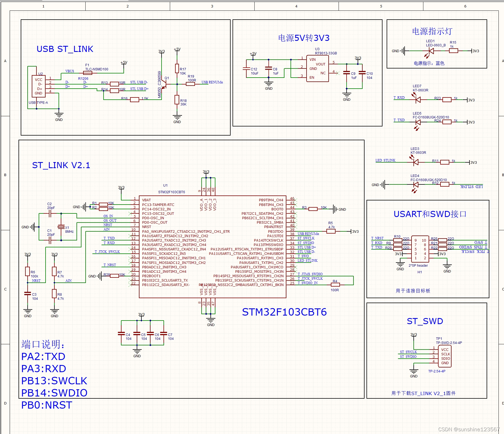Click the 'PB14:SWDIO' note
The height and width of the screenshot is (434, 504).
coord(54,393)
